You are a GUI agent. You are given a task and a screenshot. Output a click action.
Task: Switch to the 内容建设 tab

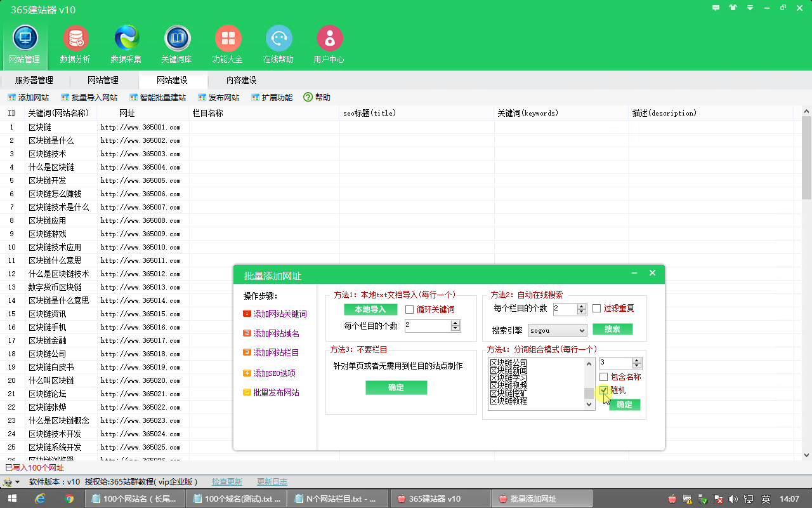point(242,80)
